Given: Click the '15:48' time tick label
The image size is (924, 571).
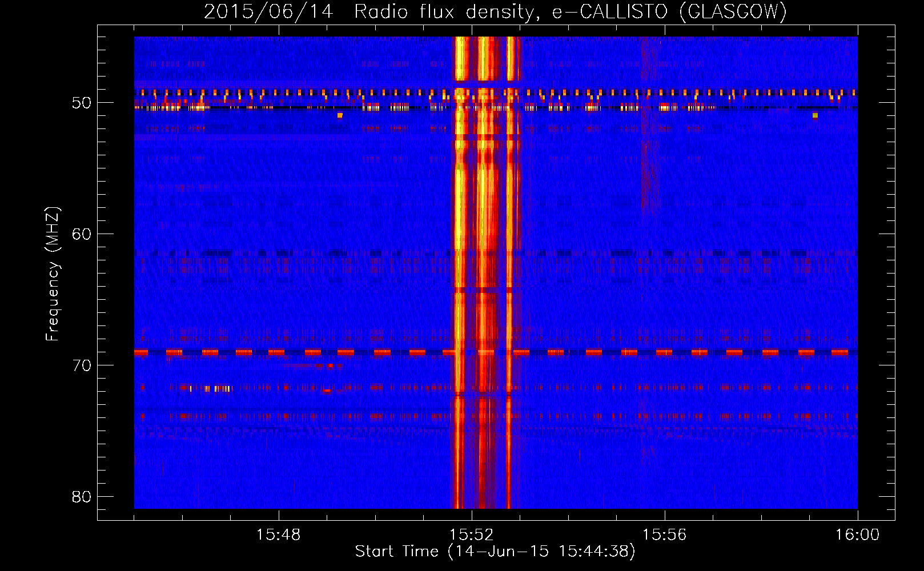Looking at the screenshot, I should 279,535.
